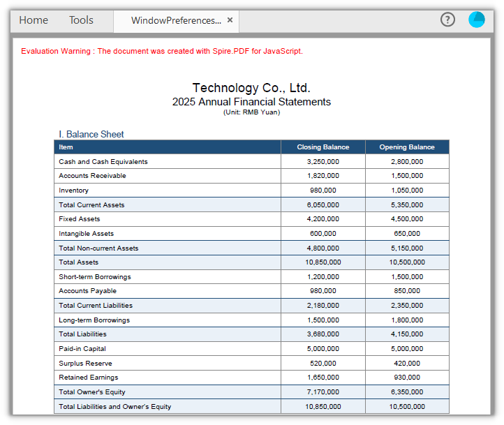Select Long-term Borrowings opening balance 1,800,000

(407, 320)
